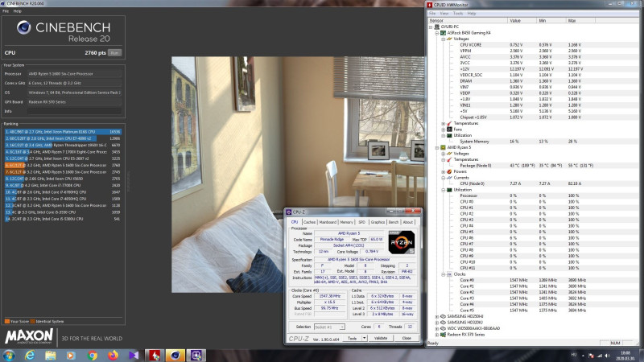Switch to CPU-Z Memory tab
This screenshot has height=362, width=644.
coord(346,222)
